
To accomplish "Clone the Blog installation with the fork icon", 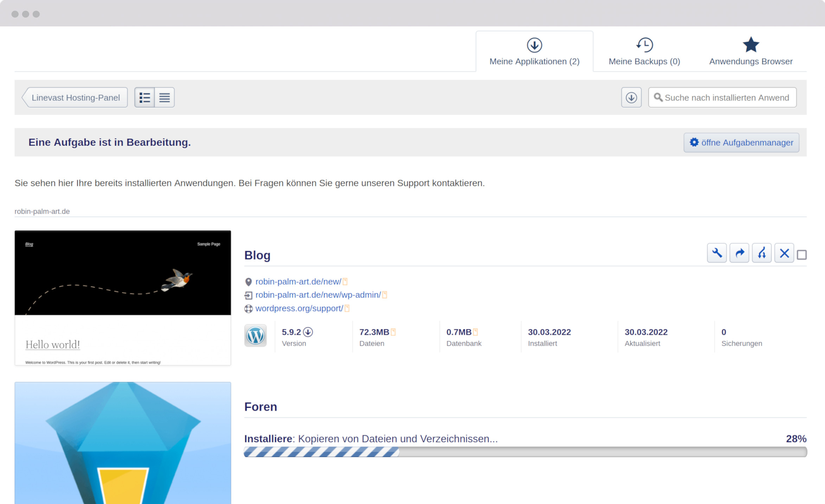I will 762,253.
